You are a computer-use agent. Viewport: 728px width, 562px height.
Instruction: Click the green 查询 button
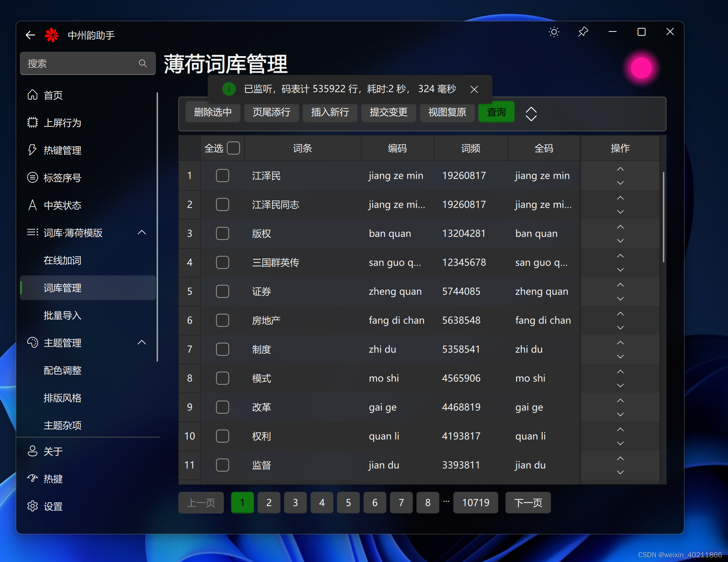click(x=496, y=112)
